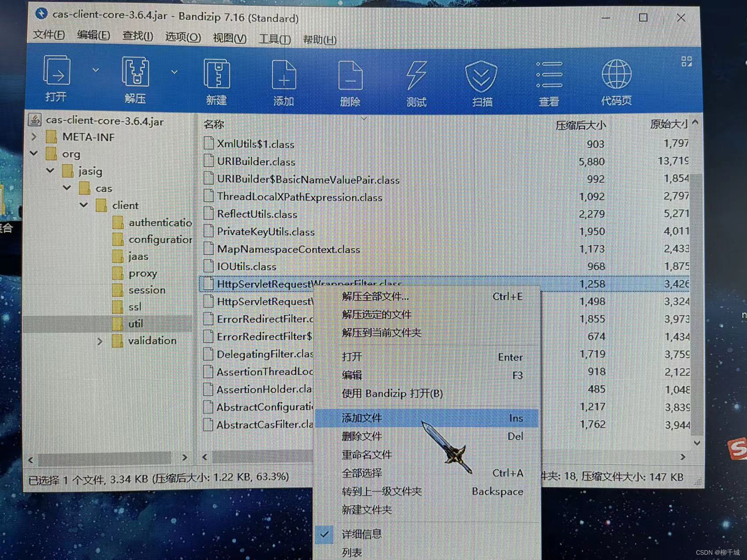Click the toolbar layout grid icon
Viewport: 747px width, 560px height.
point(686,61)
